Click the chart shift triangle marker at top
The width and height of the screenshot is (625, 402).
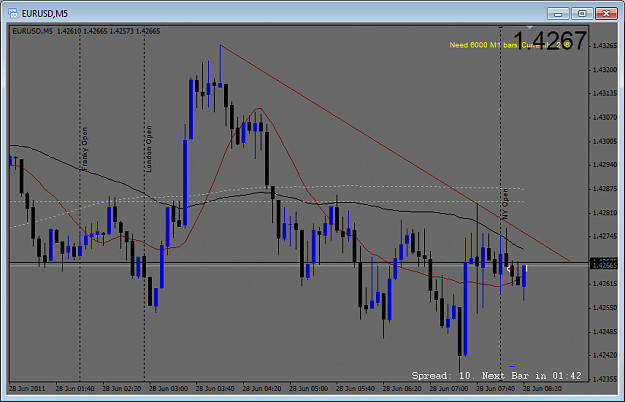click(x=529, y=27)
